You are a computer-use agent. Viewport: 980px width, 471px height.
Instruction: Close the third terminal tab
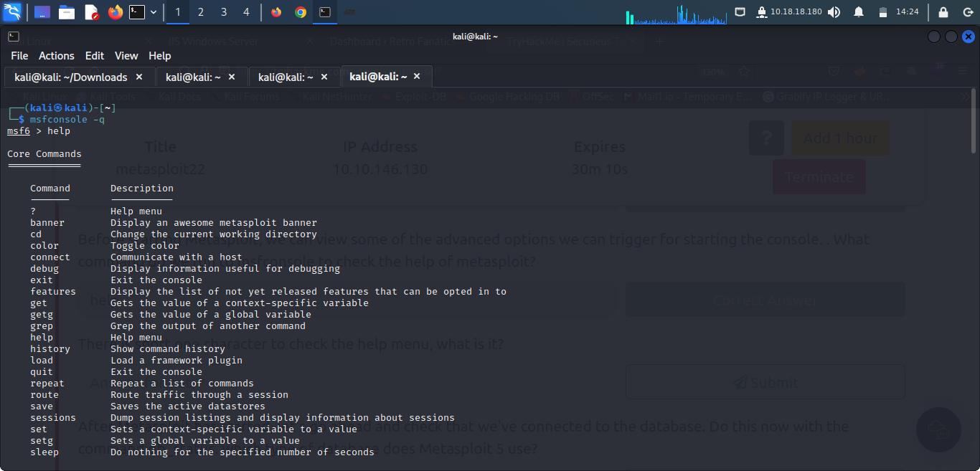tap(324, 77)
